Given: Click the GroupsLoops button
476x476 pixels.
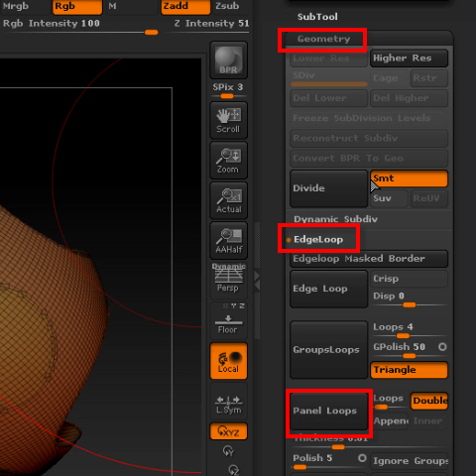Looking at the screenshot, I should [x=328, y=350].
